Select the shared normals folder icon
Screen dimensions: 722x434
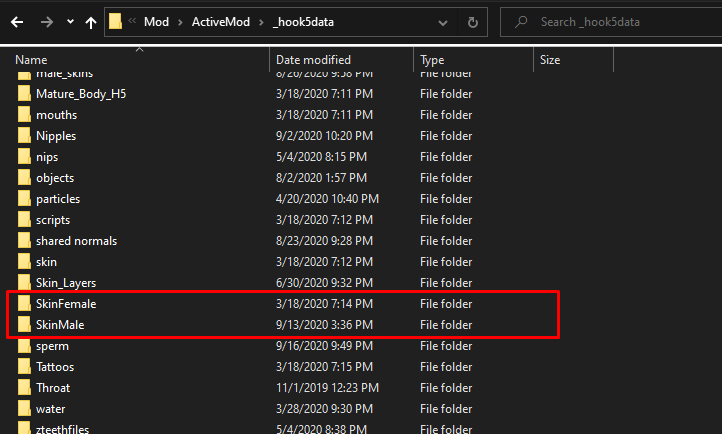[24, 240]
